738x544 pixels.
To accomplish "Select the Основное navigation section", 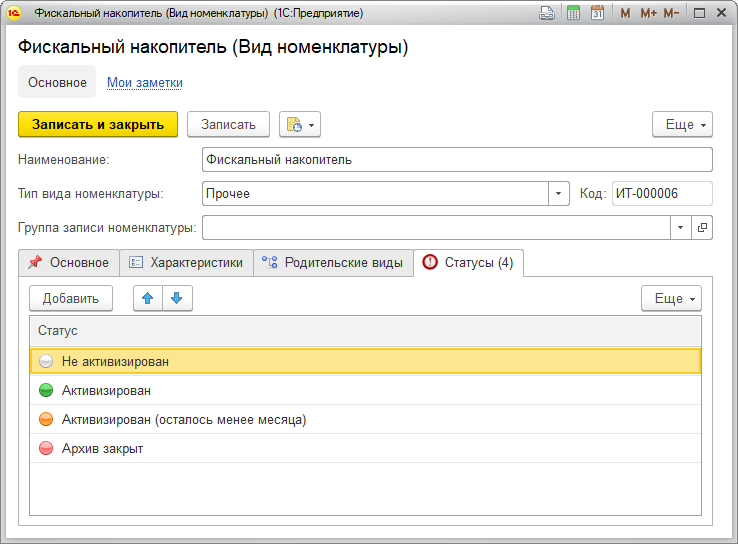I will coord(57,82).
